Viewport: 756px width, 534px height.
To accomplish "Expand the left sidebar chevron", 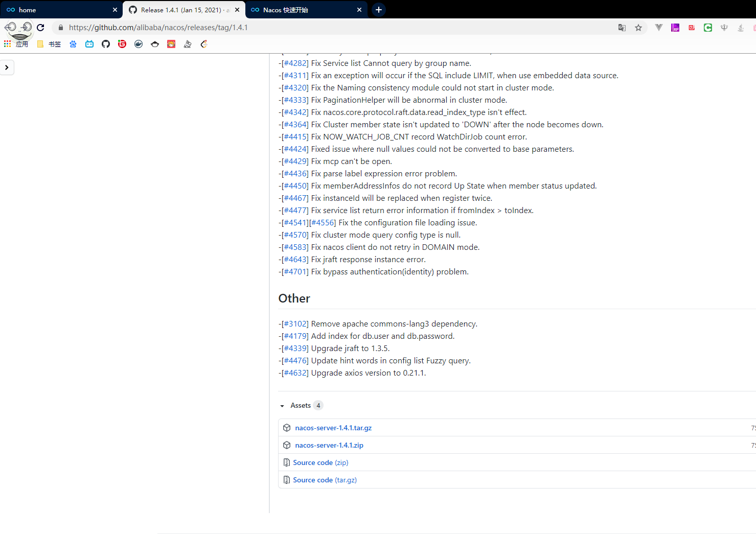I will point(7,67).
